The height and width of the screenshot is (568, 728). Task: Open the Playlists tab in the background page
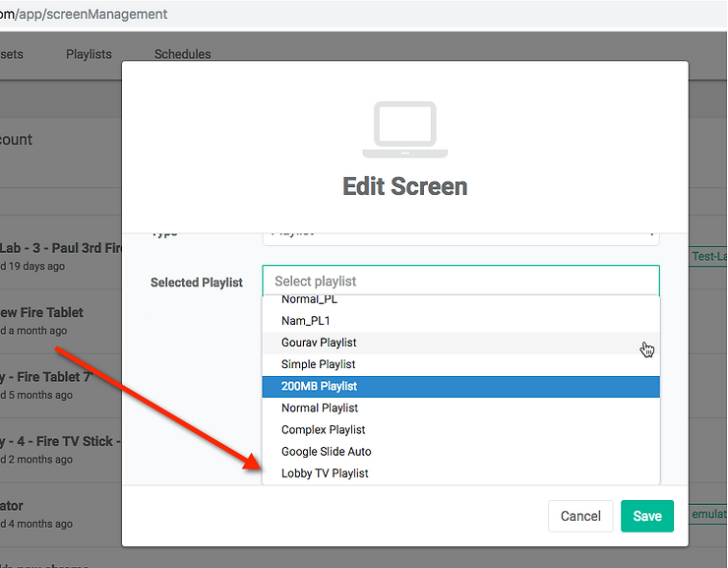[x=89, y=54]
